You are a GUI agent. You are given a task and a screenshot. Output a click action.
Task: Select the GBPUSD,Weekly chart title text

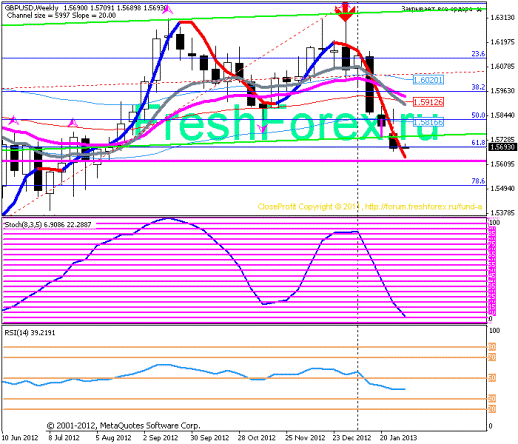coord(32,7)
